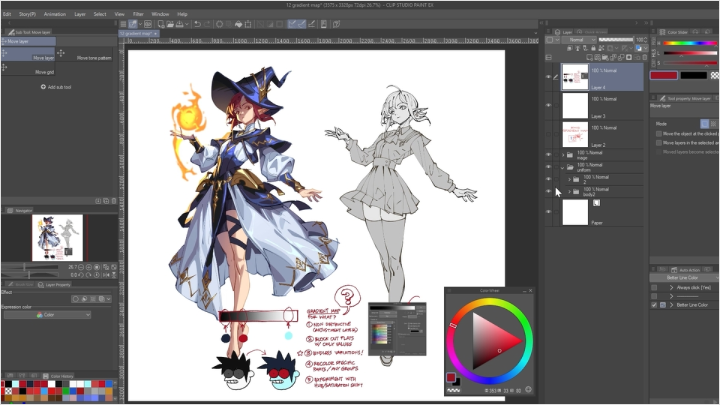Click the Navigator canvas thumbnail
Screen dimensions: 720x405
coord(57,238)
